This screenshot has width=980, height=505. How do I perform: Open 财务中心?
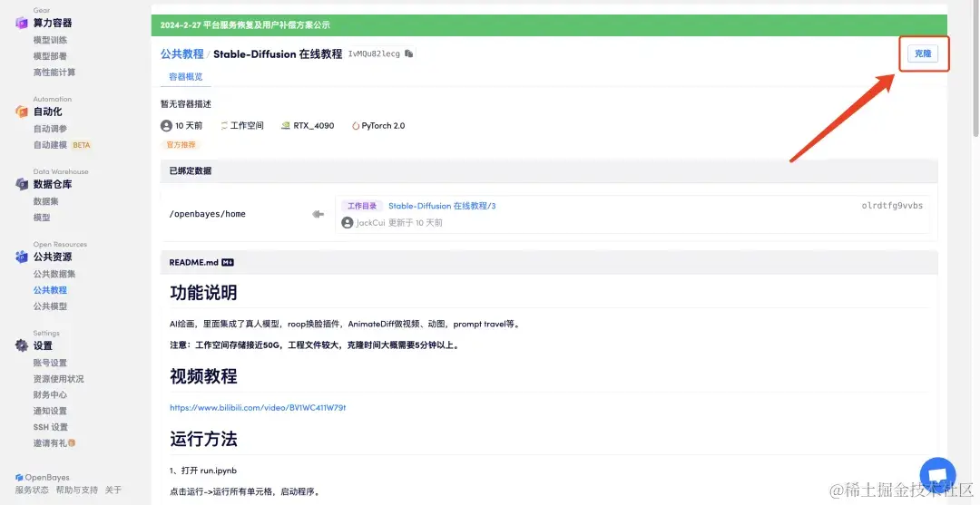(x=50, y=394)
